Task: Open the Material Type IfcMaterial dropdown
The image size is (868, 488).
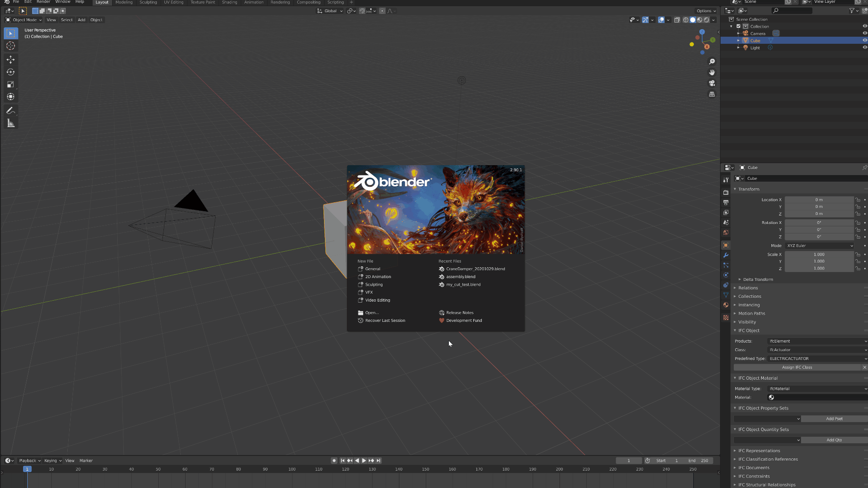Action: 818,389
